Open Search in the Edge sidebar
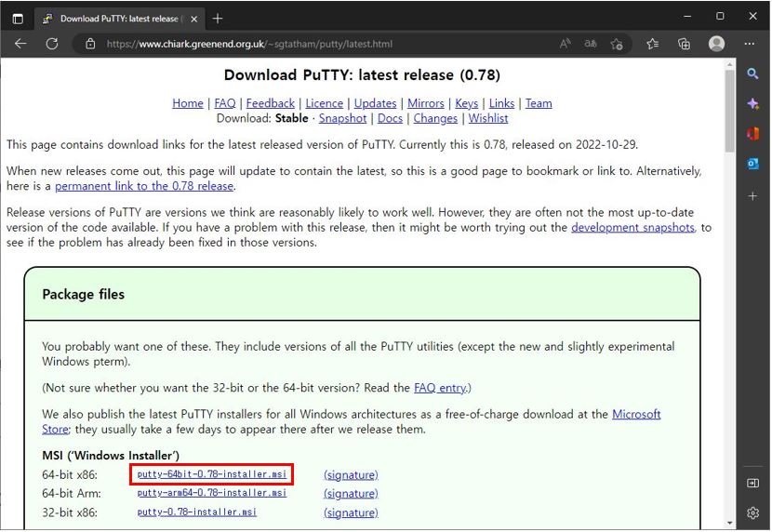 752,73
